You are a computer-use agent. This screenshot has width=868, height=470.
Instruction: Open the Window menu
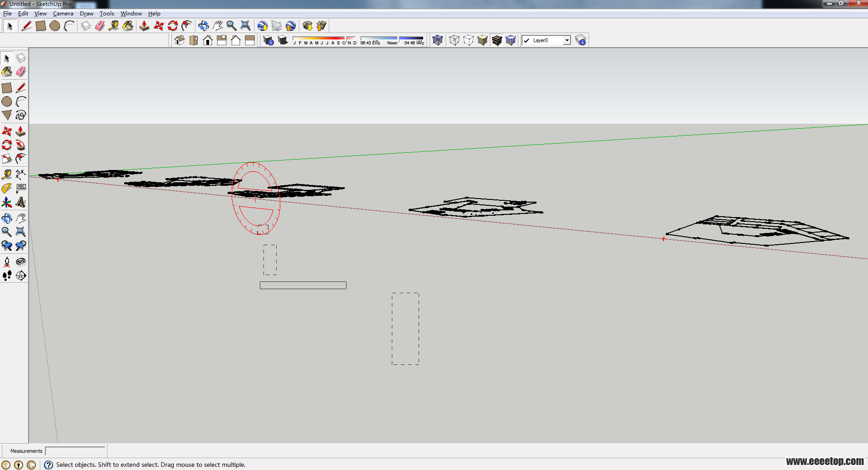[131, 13]
